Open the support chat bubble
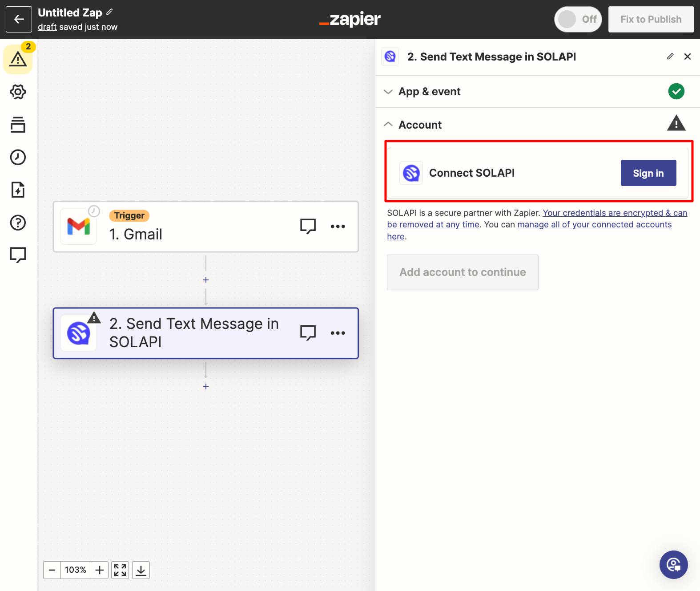Screen dimensions: 700x591 (674, 565)
